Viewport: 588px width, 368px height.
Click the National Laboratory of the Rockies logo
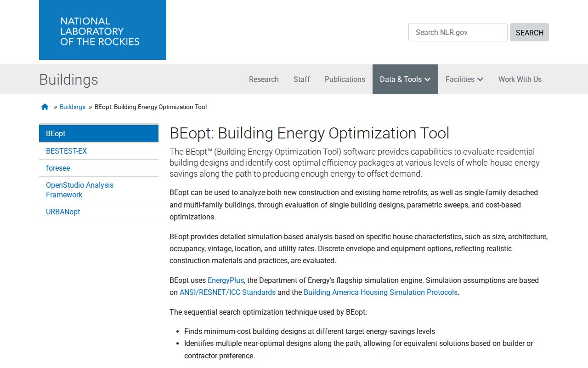(x=102, y=30)
